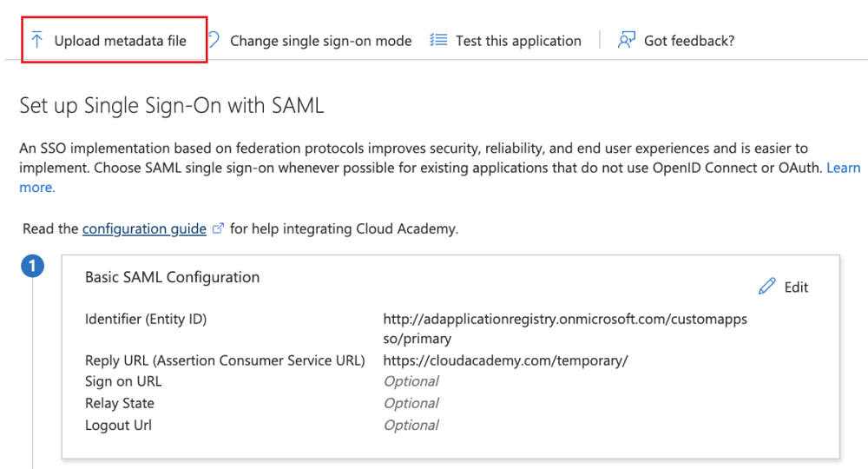Open Change single sign-on mode
Viewport: 868px width, 469px height.
point(320,41)
